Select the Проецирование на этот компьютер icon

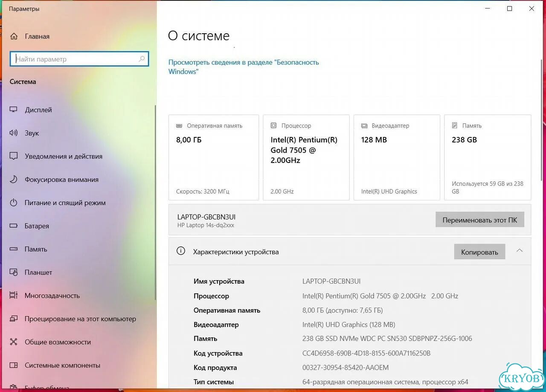pyautogui.click(x=14, y=319)
